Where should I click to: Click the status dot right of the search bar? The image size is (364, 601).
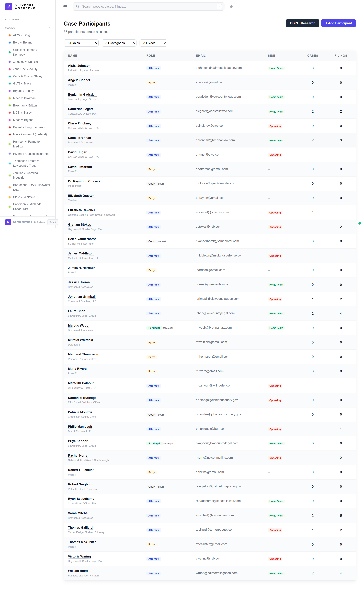231,7
